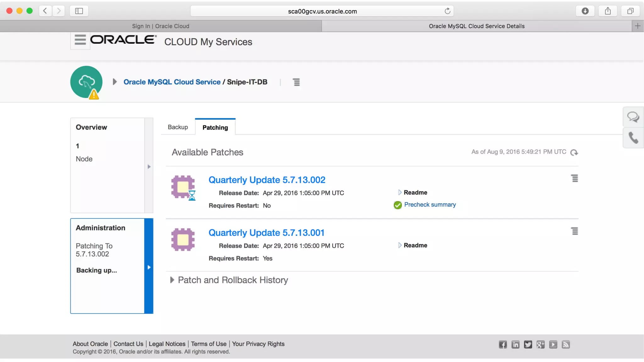Open the Oracle hamburger navigation menu
This screenshot has width=644, height=362.
click(x=80, y=40)
